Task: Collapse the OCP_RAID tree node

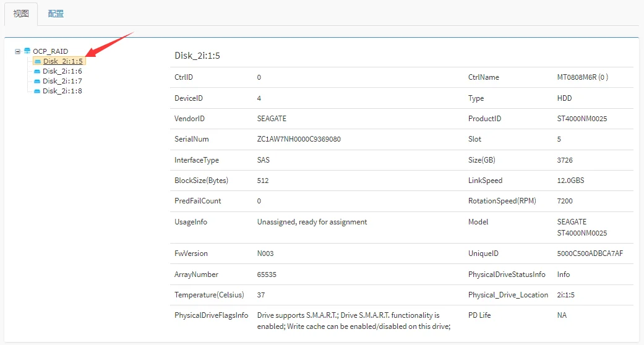Action: tap(18, 51)
